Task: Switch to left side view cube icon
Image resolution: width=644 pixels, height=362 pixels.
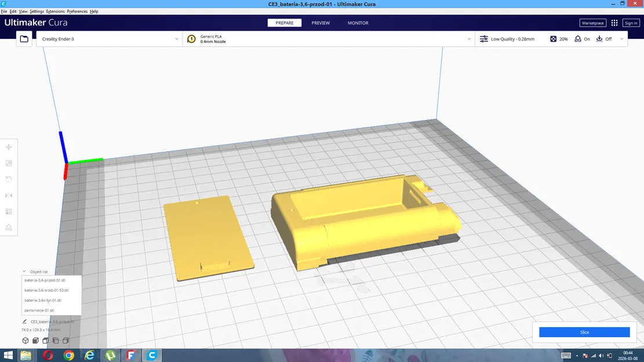Action: (x=56, y=341)
